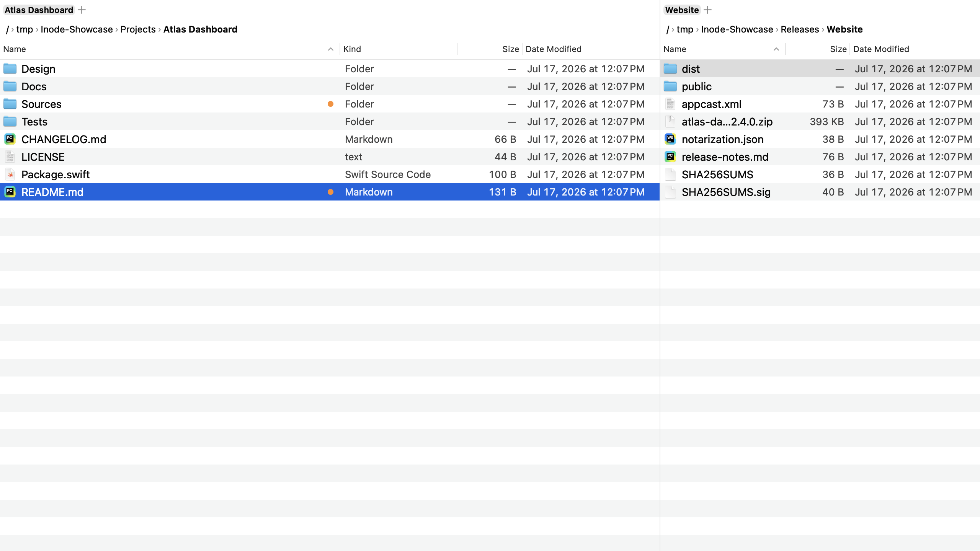Go to tmp in Website pane breadcrumb

(685, 29)
